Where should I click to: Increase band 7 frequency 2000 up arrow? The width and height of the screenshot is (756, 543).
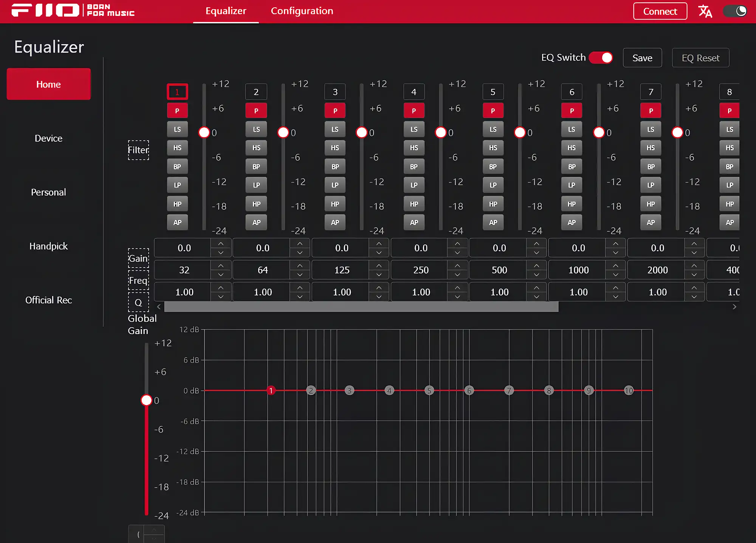[x=694, y=265]
